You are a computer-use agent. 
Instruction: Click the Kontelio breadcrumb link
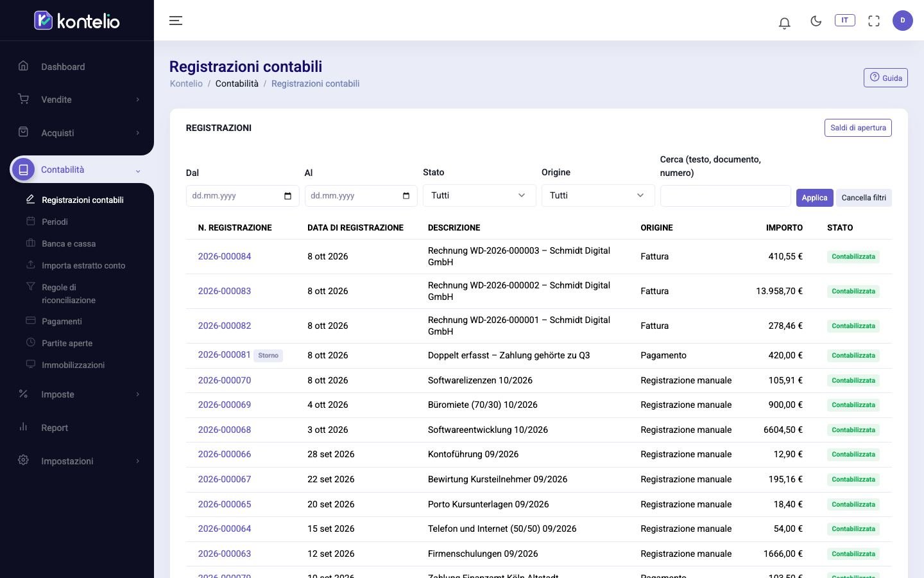coord(186,83)
